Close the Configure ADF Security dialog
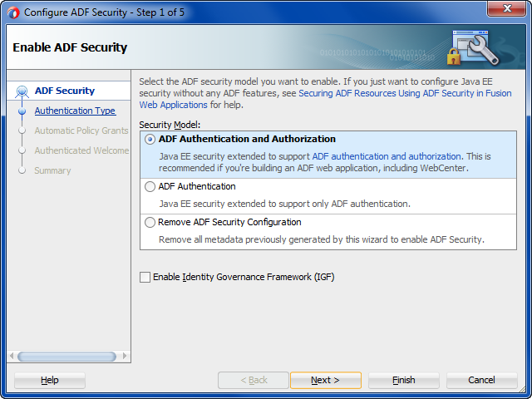This screenshot has width=532, height=399. pyautogui.click(x=507, y=8)
